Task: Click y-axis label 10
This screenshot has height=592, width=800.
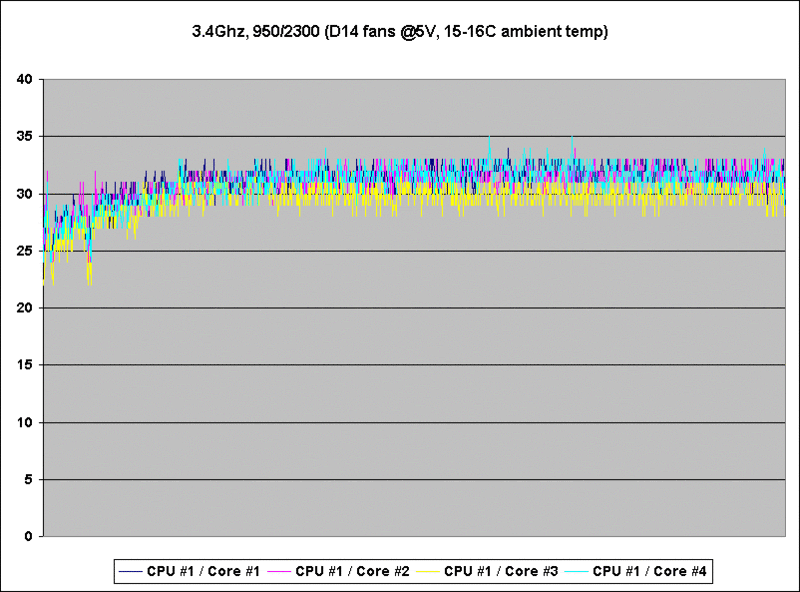Action: point(24,423)
